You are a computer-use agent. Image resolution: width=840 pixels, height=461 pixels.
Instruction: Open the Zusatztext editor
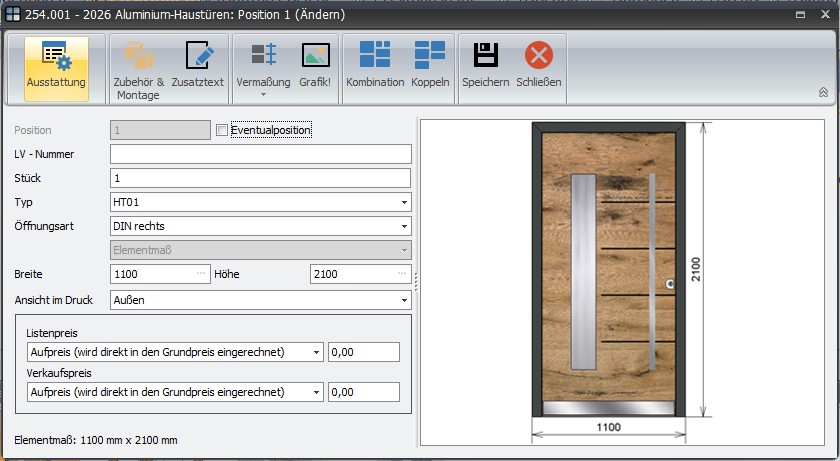pyautogui.click(x=198, y=64)
